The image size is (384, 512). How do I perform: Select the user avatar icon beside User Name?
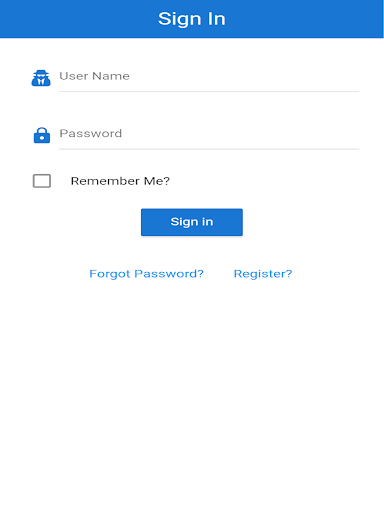[x=41, y=78]
